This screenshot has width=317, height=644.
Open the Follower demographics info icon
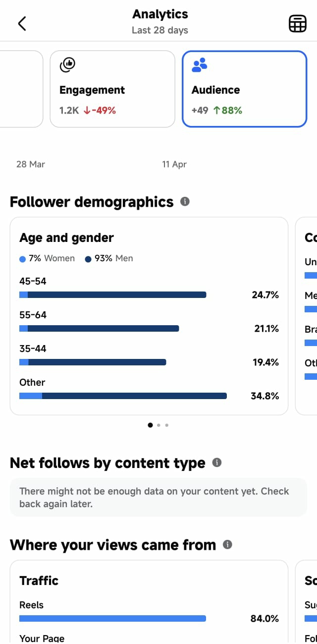185,202
